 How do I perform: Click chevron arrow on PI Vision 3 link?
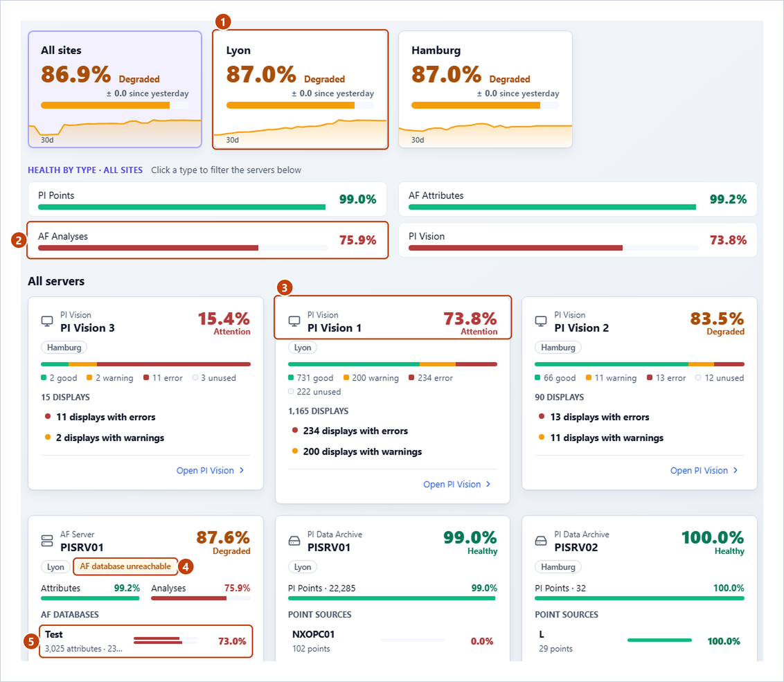click(242, 471)
